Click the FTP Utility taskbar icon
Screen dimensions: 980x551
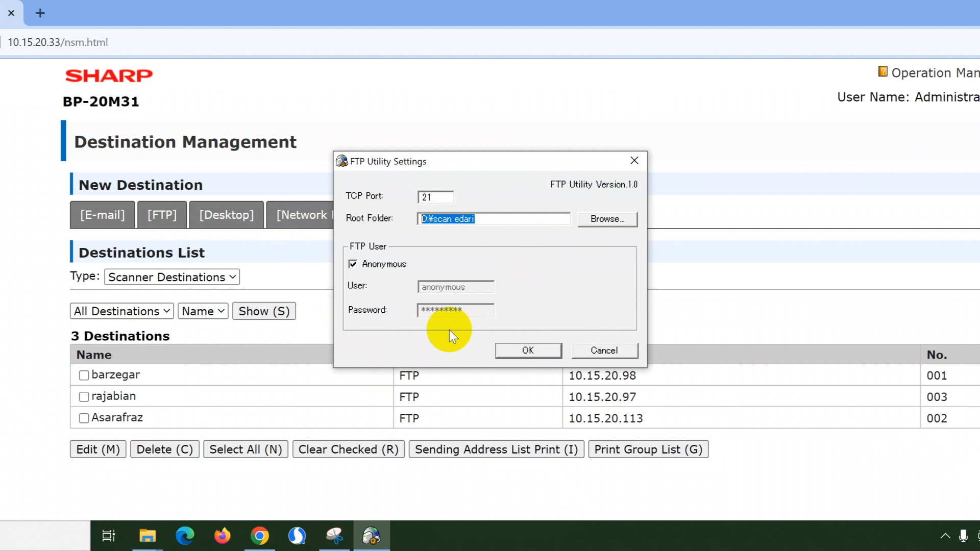(372, 536)
